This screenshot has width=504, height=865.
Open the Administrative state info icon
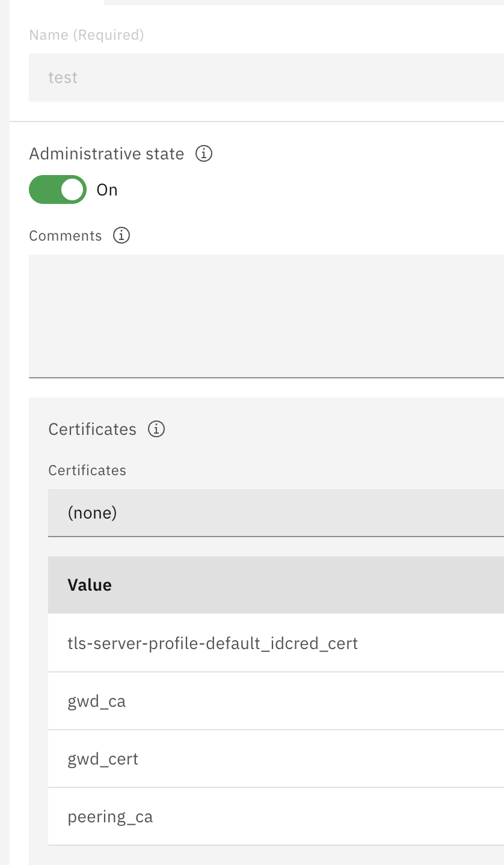pyautogui.click(x=204, y=154)
